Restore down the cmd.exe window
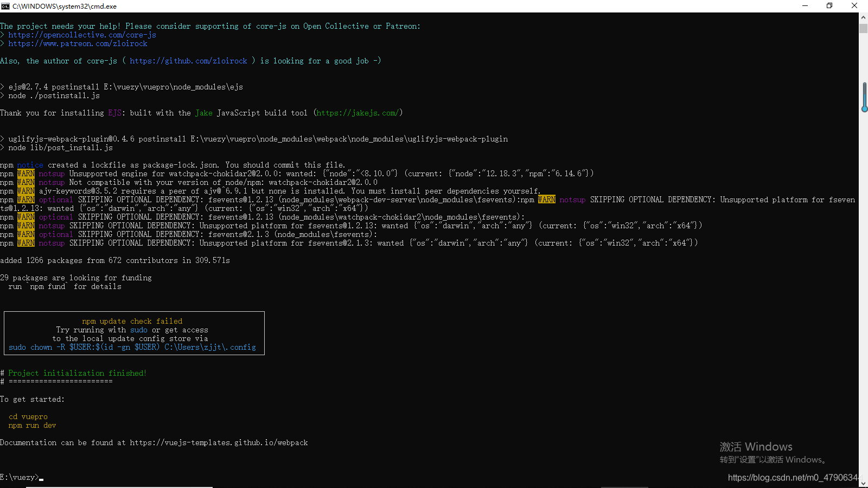 tap(829, 6)
